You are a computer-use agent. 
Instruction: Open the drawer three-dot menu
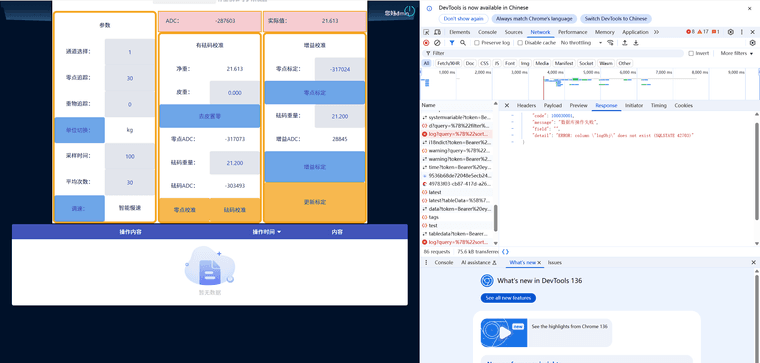point(426,262)
